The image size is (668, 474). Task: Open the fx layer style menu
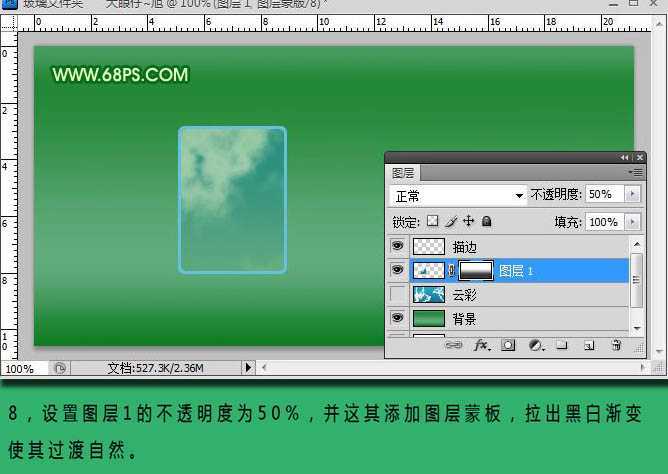tap(482, 345)
